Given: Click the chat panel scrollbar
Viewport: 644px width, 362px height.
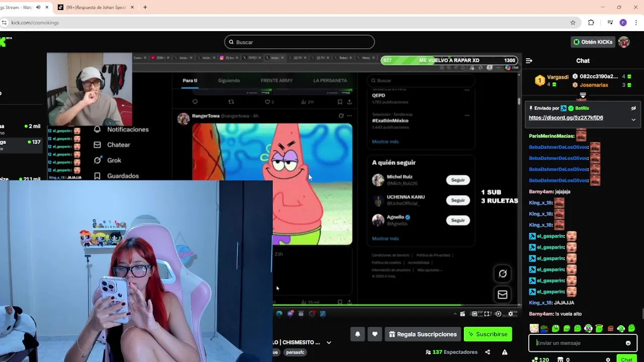Looking at the screenshot, I should tap(642, 314).
